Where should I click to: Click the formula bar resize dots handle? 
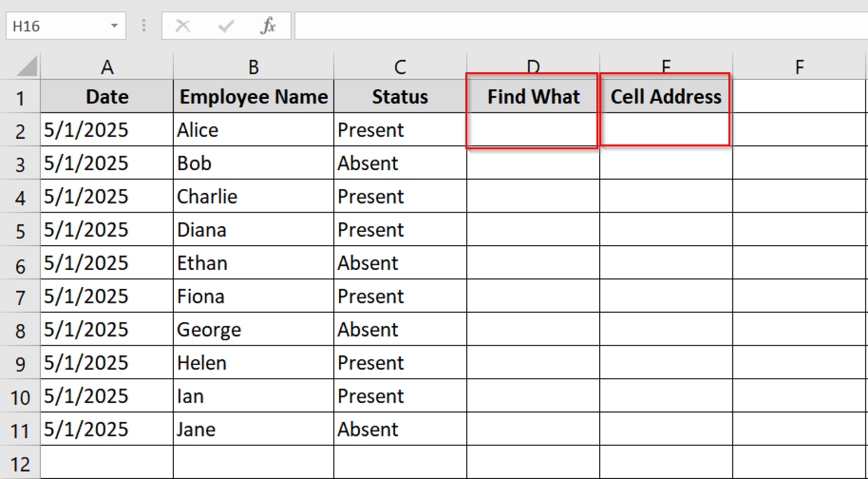tap(144, 26)
